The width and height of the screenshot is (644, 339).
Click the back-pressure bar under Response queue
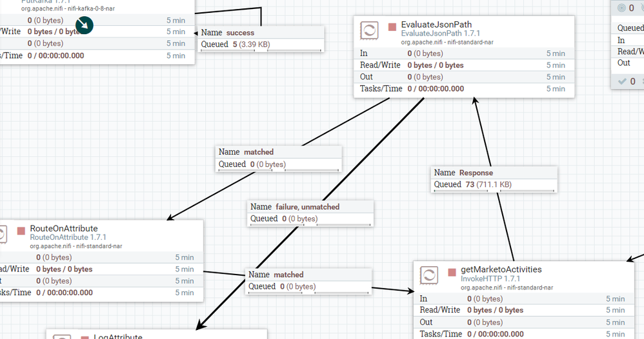pyautogui.click(x=494, y=191)
